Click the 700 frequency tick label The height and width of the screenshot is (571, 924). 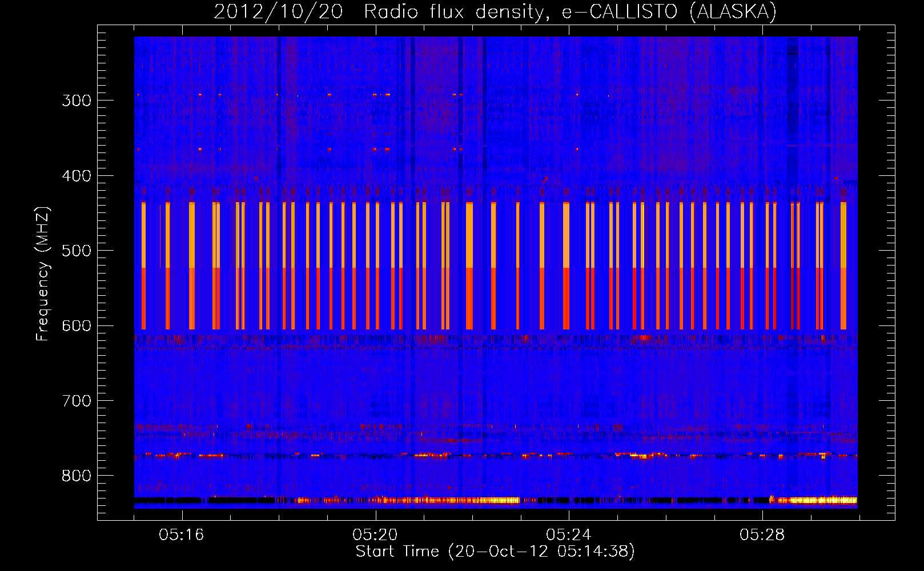coord(77,401)
